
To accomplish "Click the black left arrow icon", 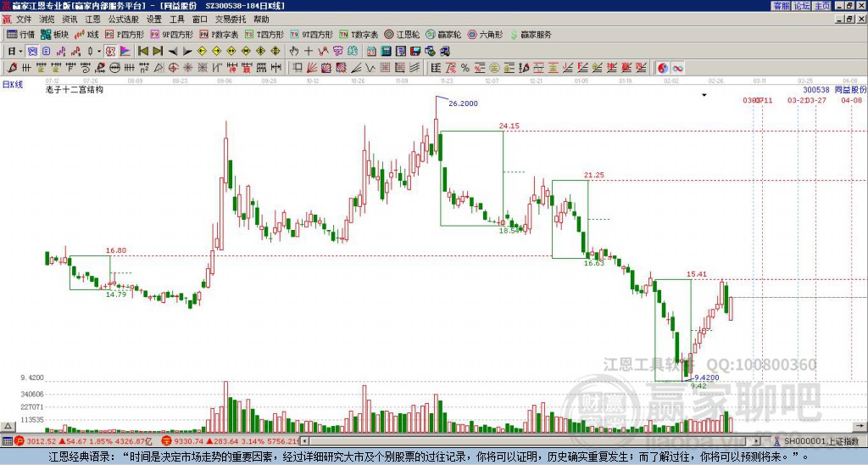I will pos(173,51).
